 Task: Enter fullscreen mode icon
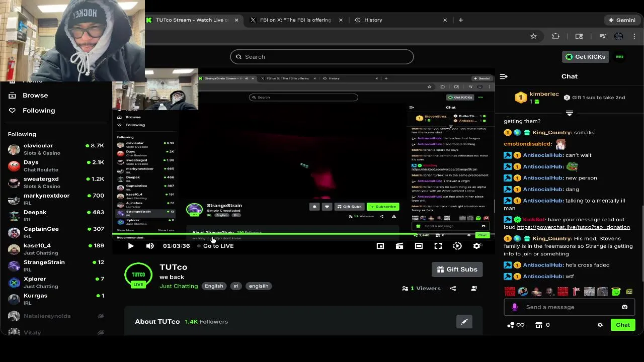(x=438, y=246)
